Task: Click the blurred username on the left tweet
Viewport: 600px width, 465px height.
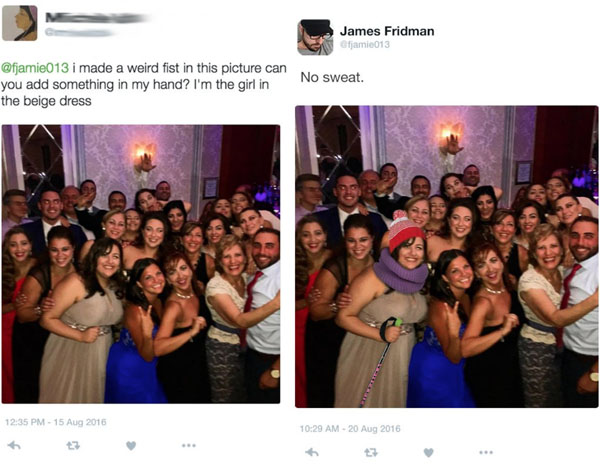Action: (x=98, y=18)
